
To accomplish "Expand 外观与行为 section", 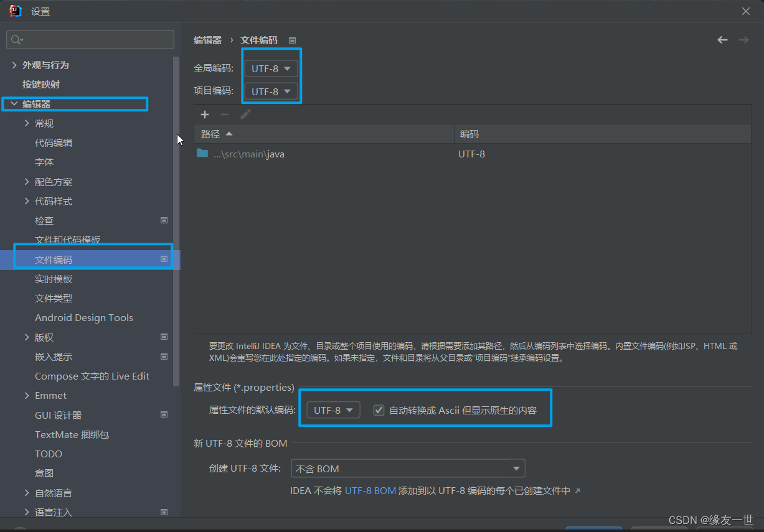I will [x=14, y=65].
